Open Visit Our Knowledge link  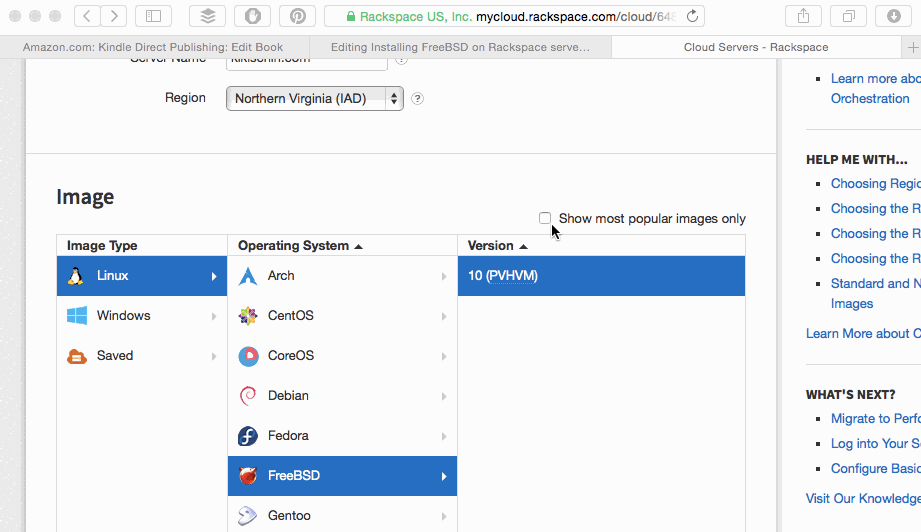[x=863, y=499]
